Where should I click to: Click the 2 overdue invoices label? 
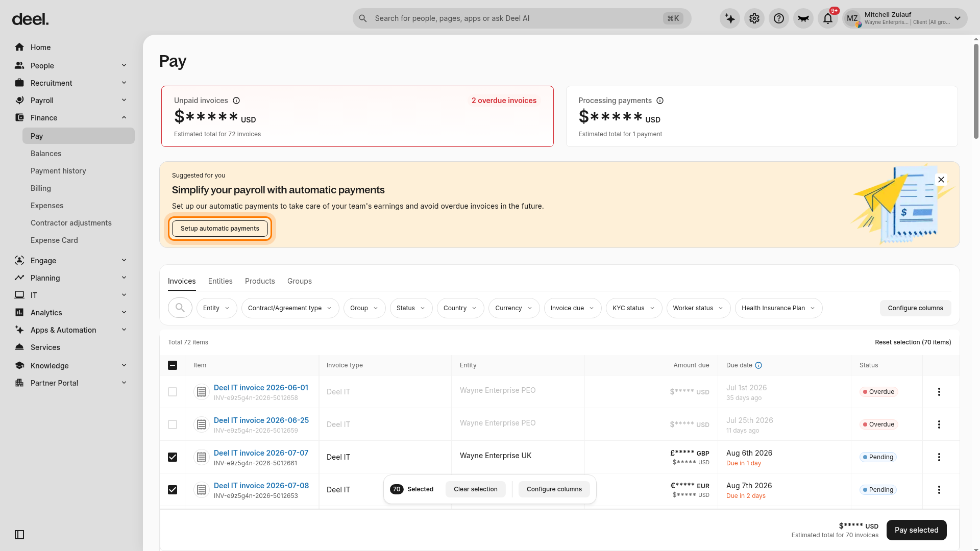coord(504,101)
